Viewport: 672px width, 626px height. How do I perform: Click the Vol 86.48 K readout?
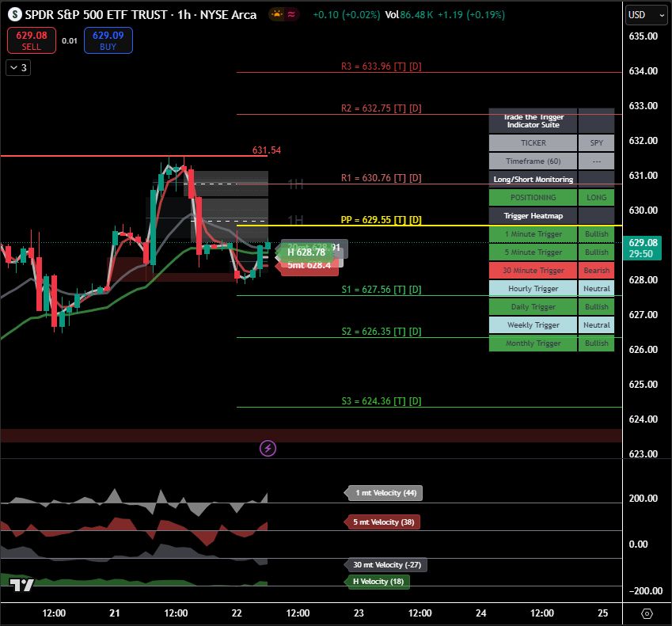[x=409, y=14]
